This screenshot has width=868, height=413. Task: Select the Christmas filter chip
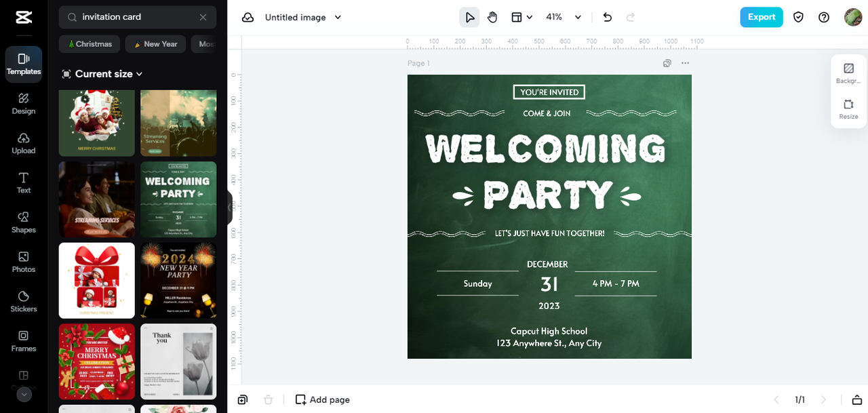90,44
